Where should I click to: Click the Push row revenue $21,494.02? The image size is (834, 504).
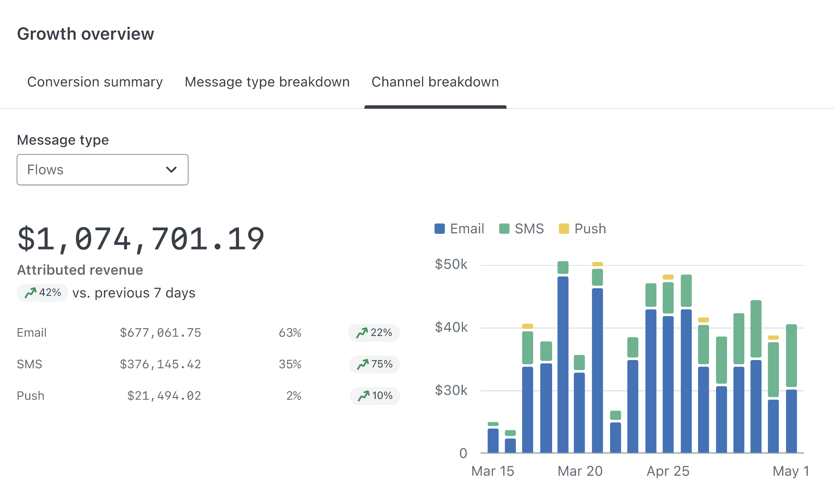pos(164,396)
